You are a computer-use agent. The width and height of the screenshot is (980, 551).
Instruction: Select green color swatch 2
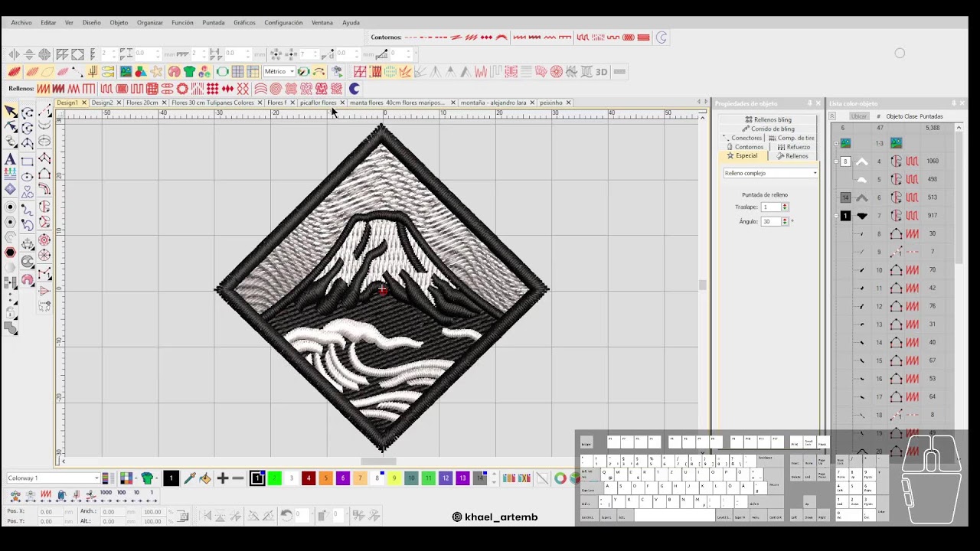(274, 478)
